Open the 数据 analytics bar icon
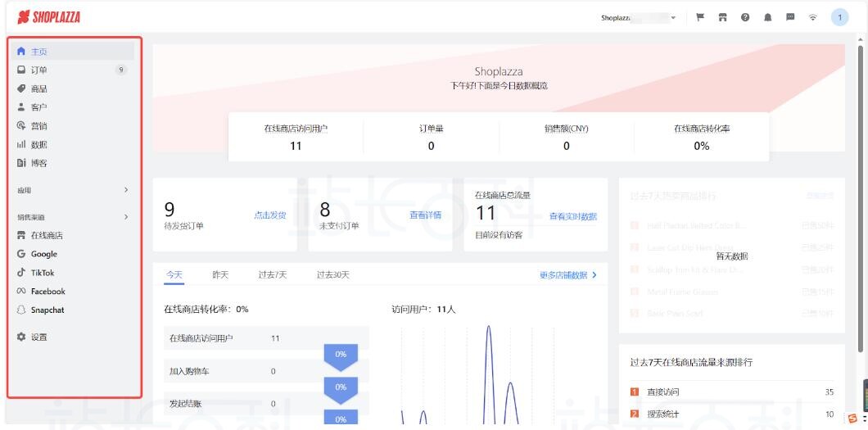Screen dimensions: 868x430 click(21, 144)
